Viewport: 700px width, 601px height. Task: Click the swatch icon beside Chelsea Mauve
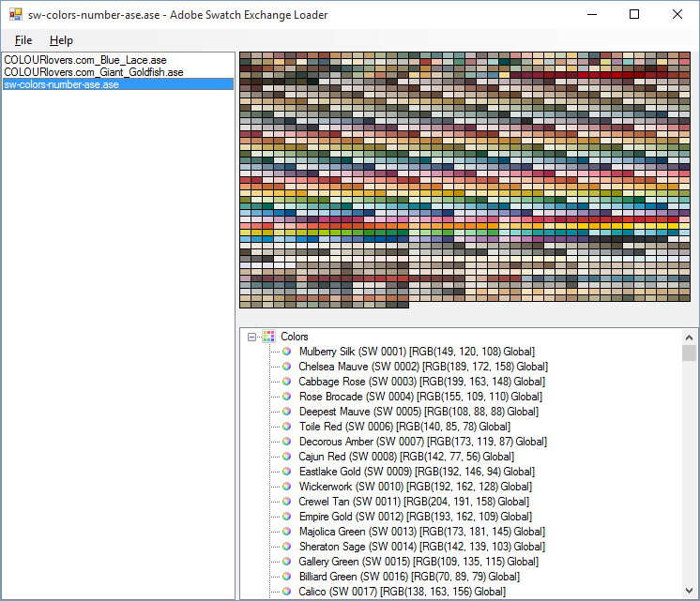point(286,367)
